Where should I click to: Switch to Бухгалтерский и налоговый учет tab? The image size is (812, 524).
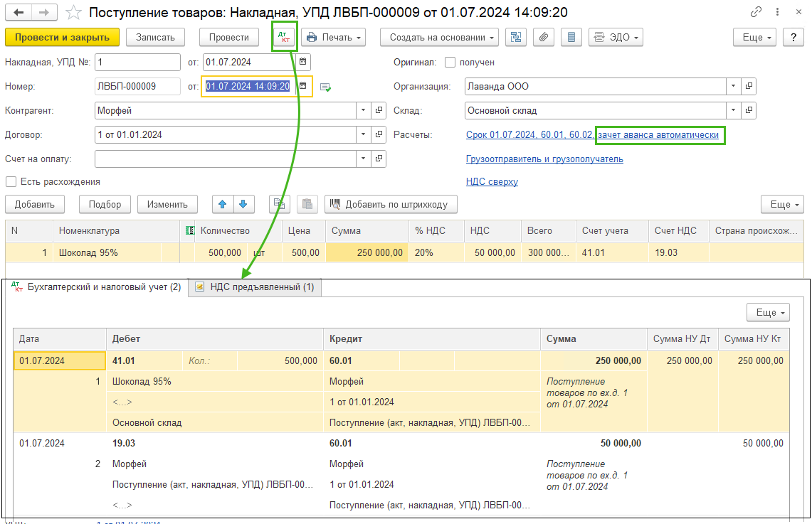(96, 287)
